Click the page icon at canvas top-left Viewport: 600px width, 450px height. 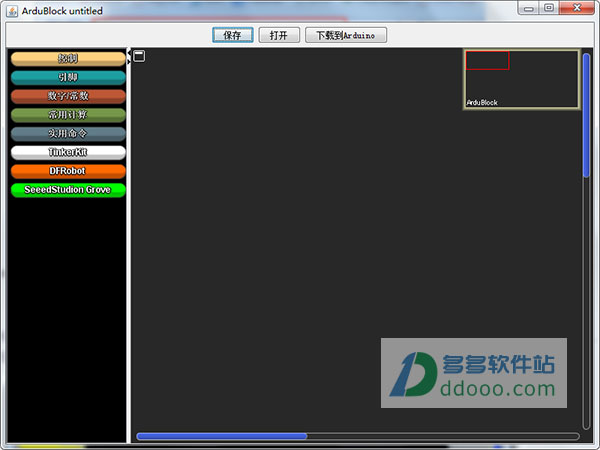pos(139,56)
